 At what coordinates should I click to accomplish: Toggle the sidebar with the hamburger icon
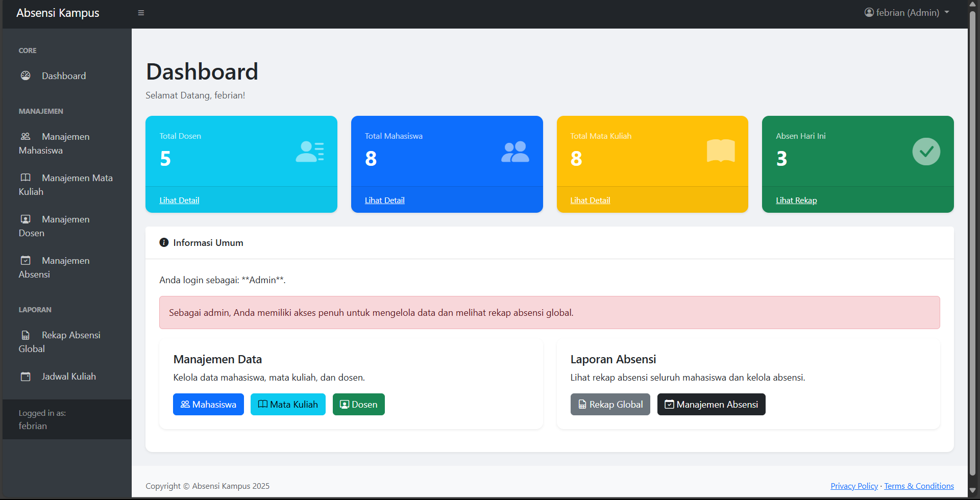(141, 13)
